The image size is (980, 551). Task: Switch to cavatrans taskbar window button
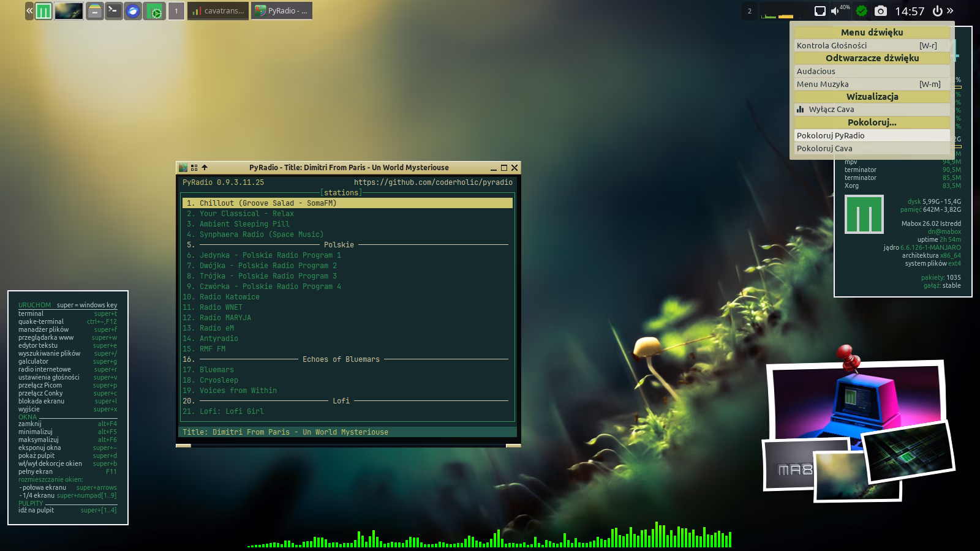click(x=217, y=11)
